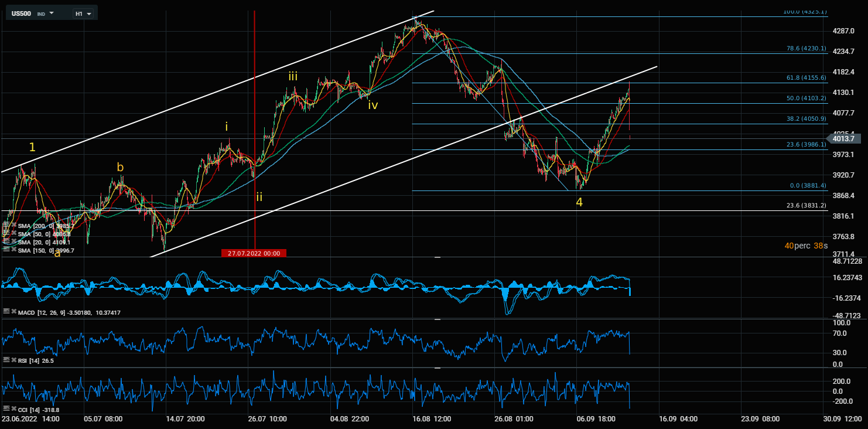Remove the SMA 50 indicator
The width and height of the screenshot is (868, 429).
tap(14, 233)
